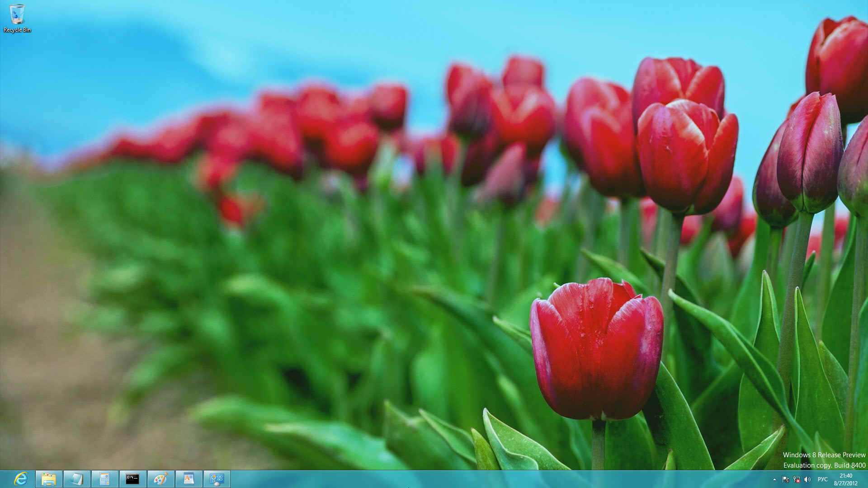Launch Paint from the taskbar
868x488 pixels.
pyautogui.click(x=161, y=479)
